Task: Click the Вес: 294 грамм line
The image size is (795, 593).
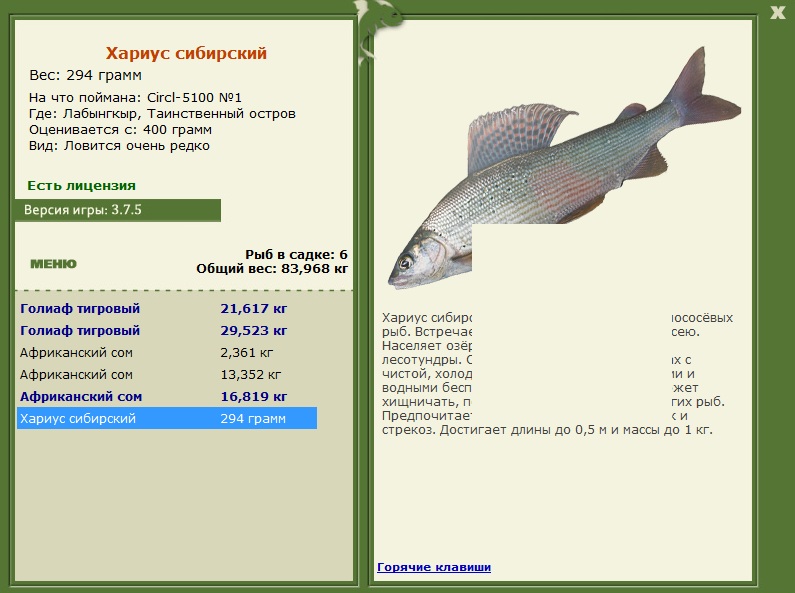Action: point(86,76)
